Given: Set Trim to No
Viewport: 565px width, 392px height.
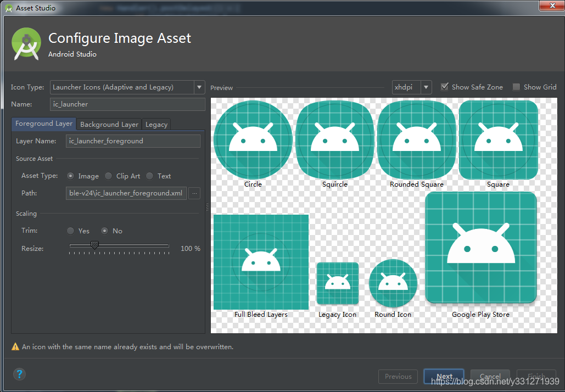Looking at the screenshot, I should (x=104, y=231).
